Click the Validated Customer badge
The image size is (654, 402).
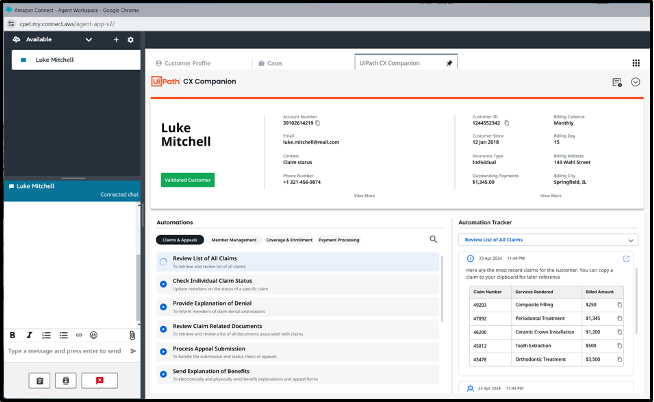click(188, 180)
